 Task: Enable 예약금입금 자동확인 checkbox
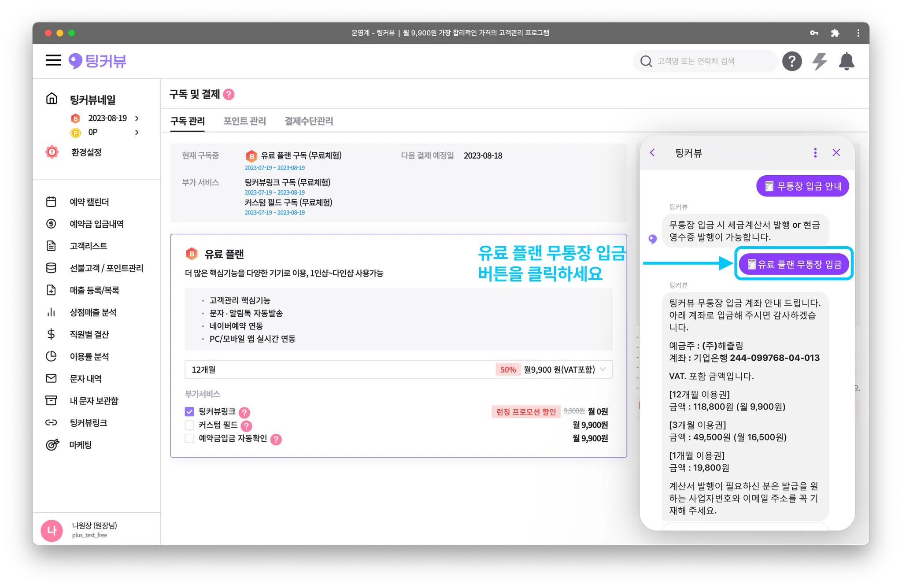pos(189,438)
